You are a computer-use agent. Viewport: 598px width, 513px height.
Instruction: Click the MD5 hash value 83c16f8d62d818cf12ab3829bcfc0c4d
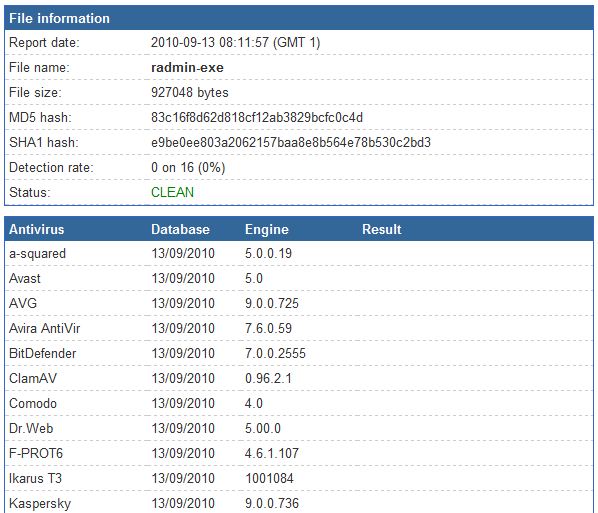[x=257, y=117]
